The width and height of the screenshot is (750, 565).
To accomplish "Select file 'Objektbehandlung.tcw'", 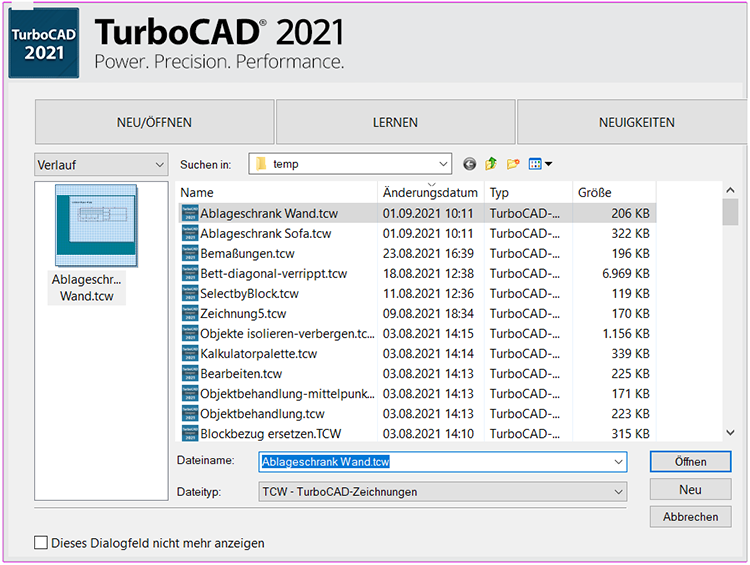I will (x=262, y=414).
